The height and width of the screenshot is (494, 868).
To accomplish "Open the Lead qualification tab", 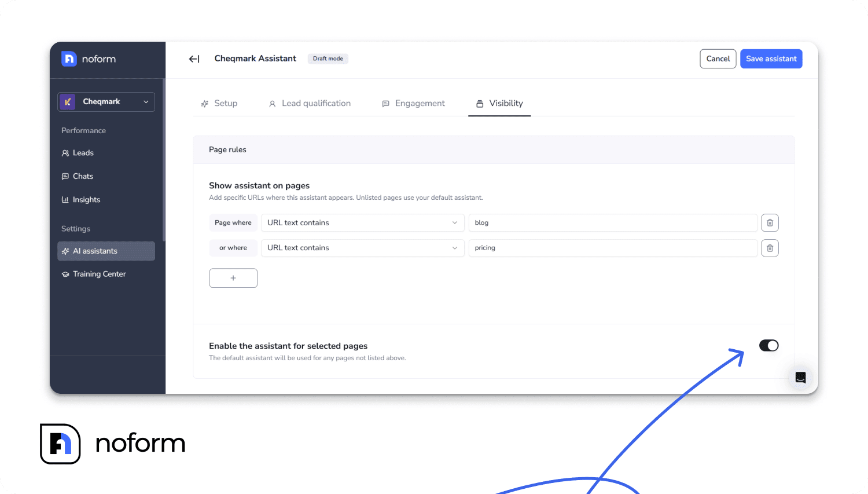I will (x=310, y=103).
